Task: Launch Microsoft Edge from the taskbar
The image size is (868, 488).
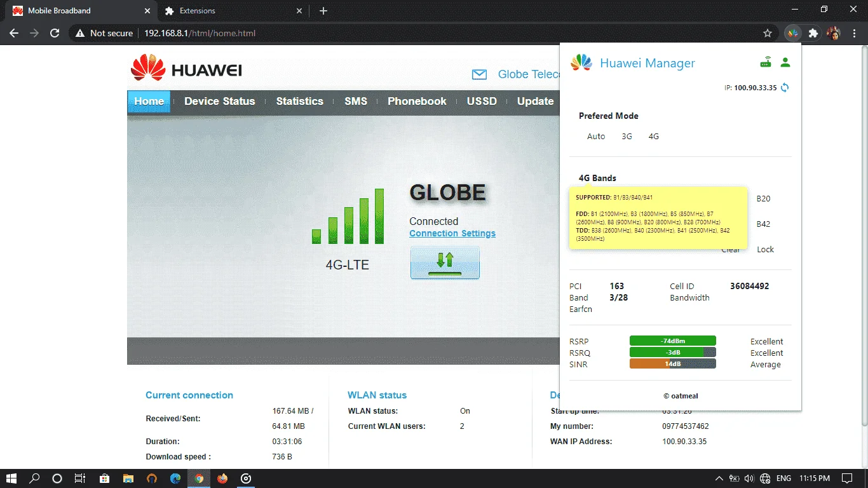Action: pos(175,478)
